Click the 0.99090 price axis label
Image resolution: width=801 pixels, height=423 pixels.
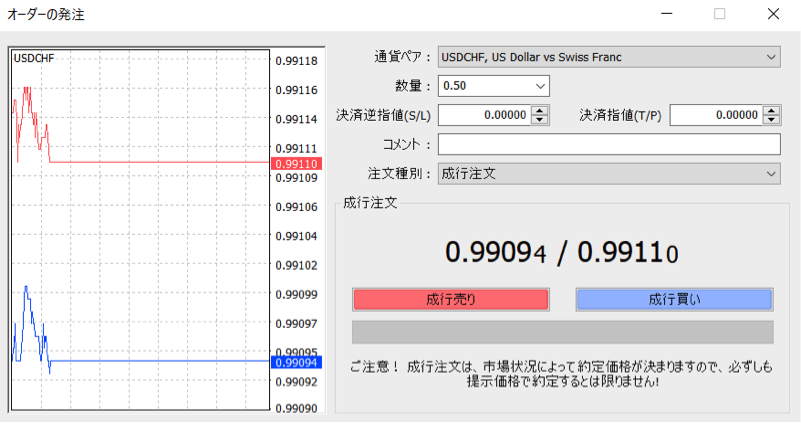coord(296,409)
